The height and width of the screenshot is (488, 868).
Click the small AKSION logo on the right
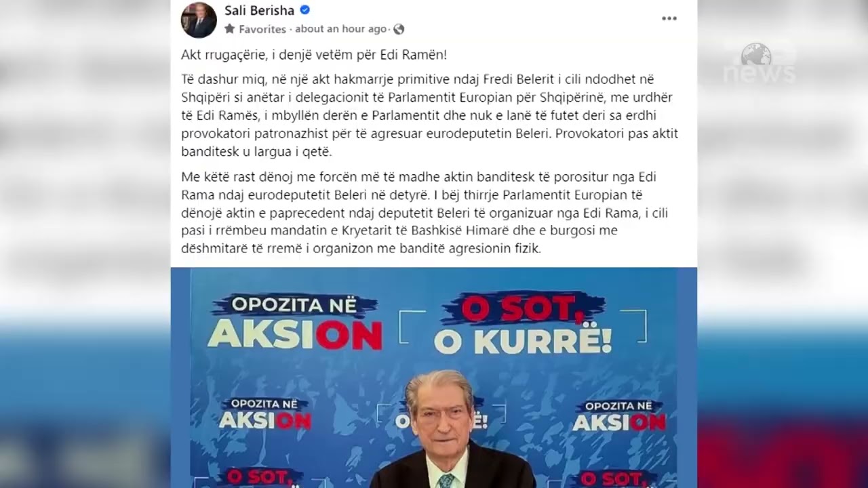(619, 415)
